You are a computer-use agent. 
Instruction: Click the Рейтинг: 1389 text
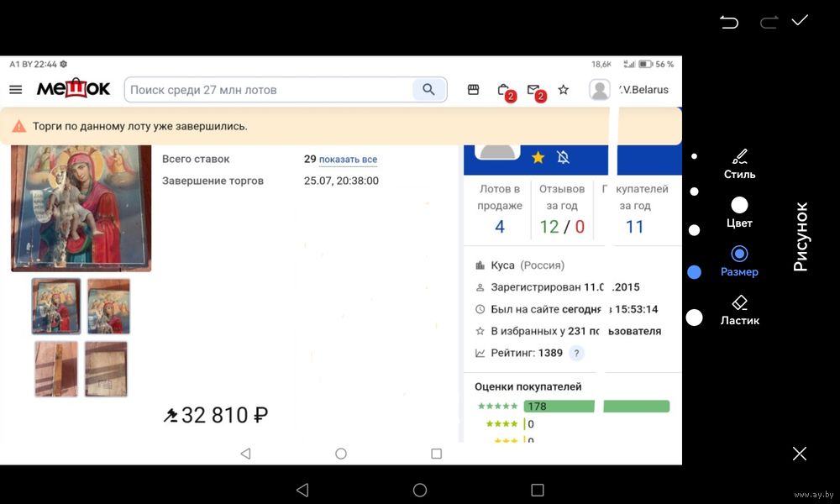[527, 353]
